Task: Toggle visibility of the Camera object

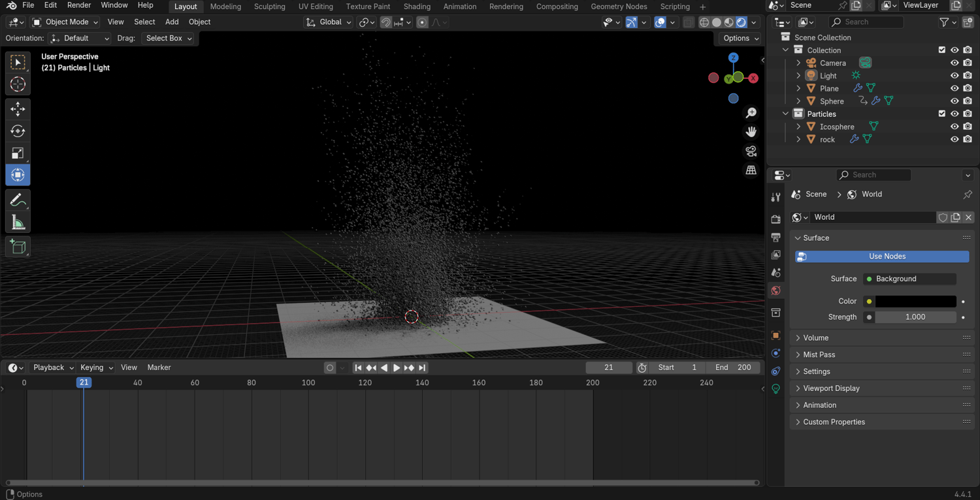Action: pyautogui.click(x=955, y=63)
